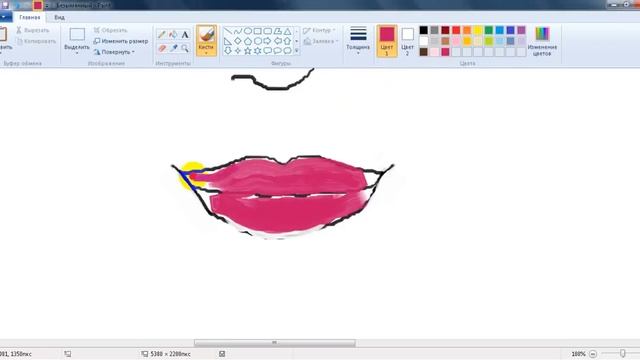Image resolution: width=640 pixels, height=360 pixels.
Task: Switch to the Вид tab
Action: click(x=60, y=17)
